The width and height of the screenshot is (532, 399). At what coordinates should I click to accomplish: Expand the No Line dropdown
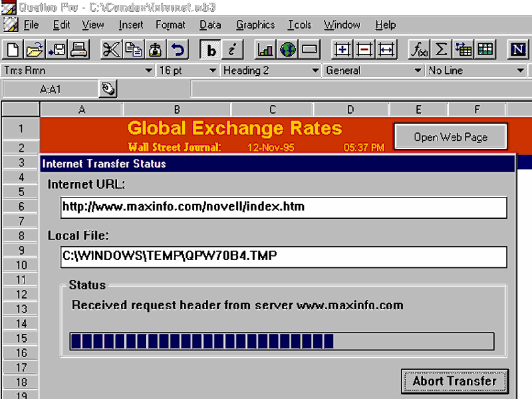coord(520,70)
